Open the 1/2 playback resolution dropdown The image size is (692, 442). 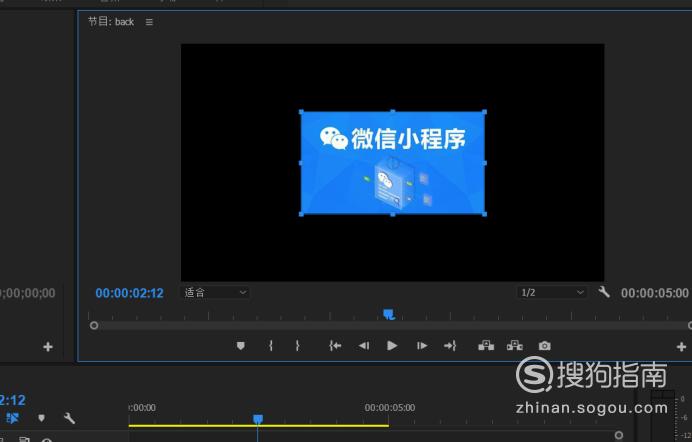click(552, 292)
